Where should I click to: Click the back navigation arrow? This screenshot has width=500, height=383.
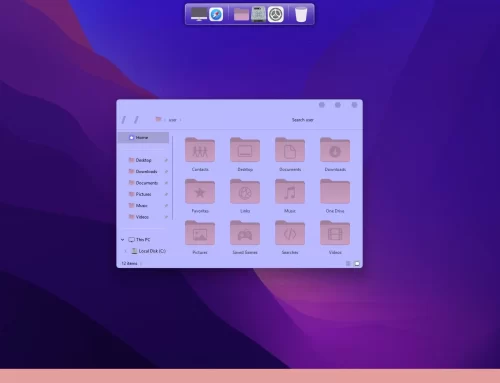[124, 120]
